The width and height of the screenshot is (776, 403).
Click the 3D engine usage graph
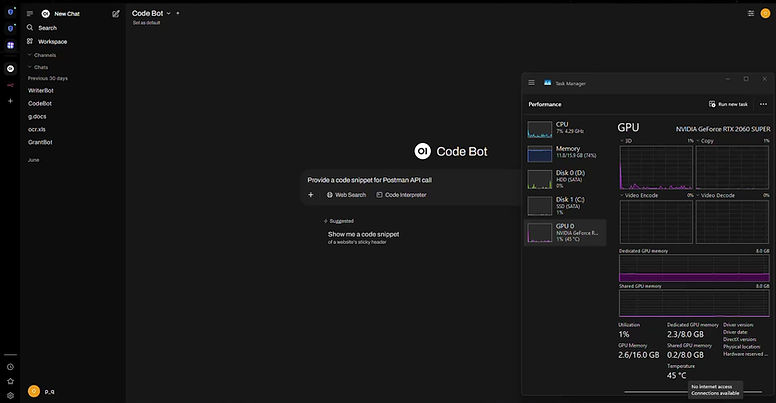click(656, 167)
